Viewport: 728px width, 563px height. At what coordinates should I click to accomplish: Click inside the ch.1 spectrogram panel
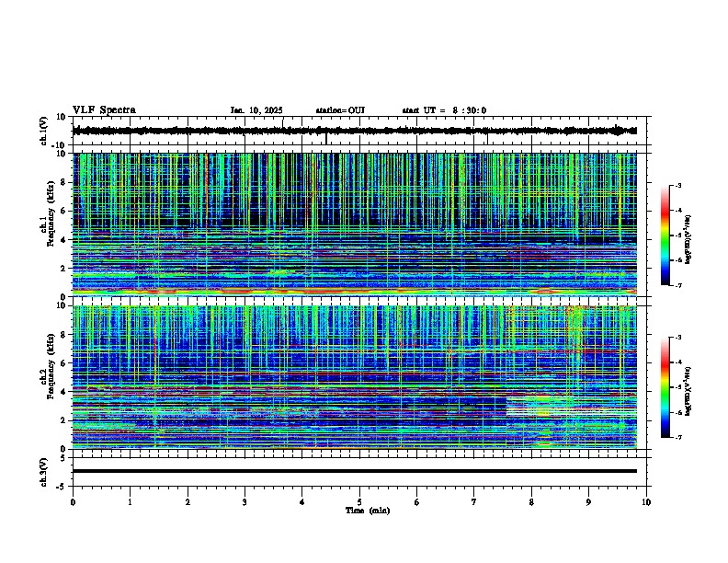pyautogui.click(x=355, y=224)
